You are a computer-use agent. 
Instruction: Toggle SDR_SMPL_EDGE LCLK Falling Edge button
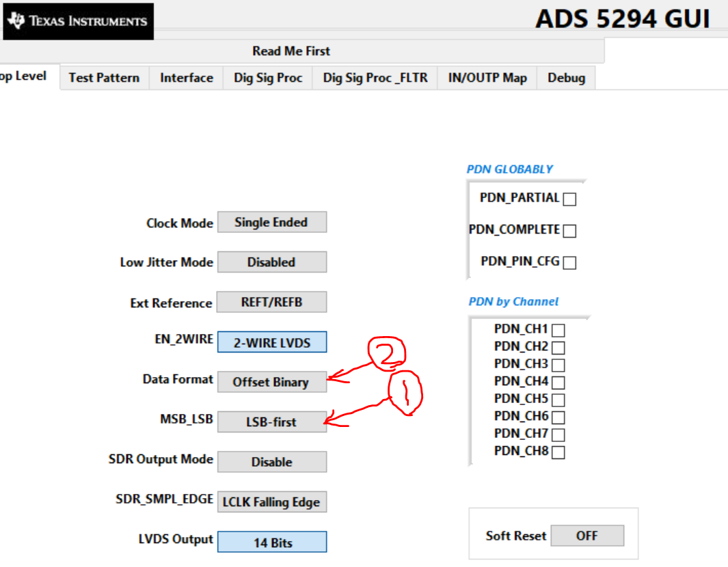(x=272, y=501)
